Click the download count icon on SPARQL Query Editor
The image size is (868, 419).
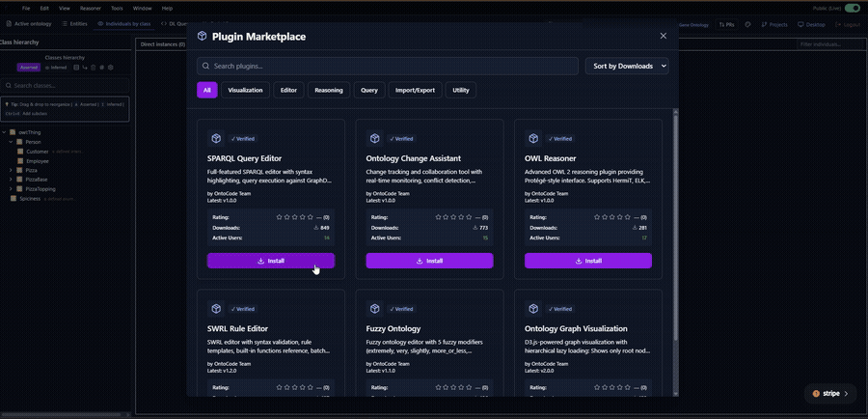click(316, 228)
